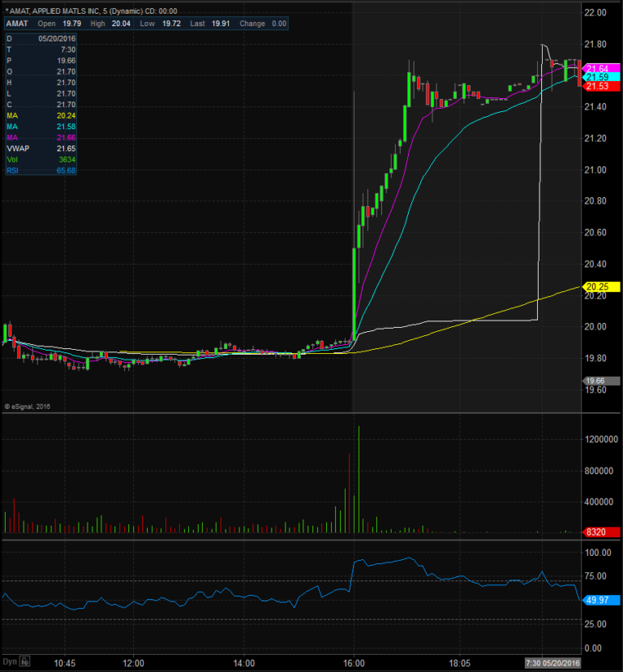Click the tallest green volume bar

tap(359, 479)
